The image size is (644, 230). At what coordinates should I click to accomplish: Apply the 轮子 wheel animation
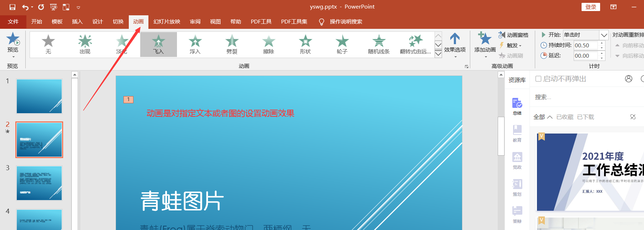[x=342, y=45]
